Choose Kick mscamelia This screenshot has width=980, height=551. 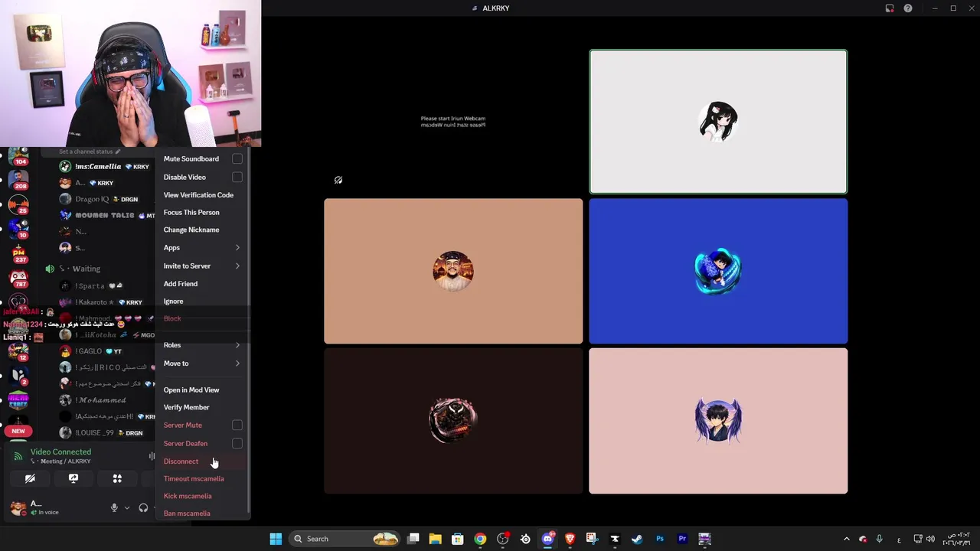(x=188, y=497)
